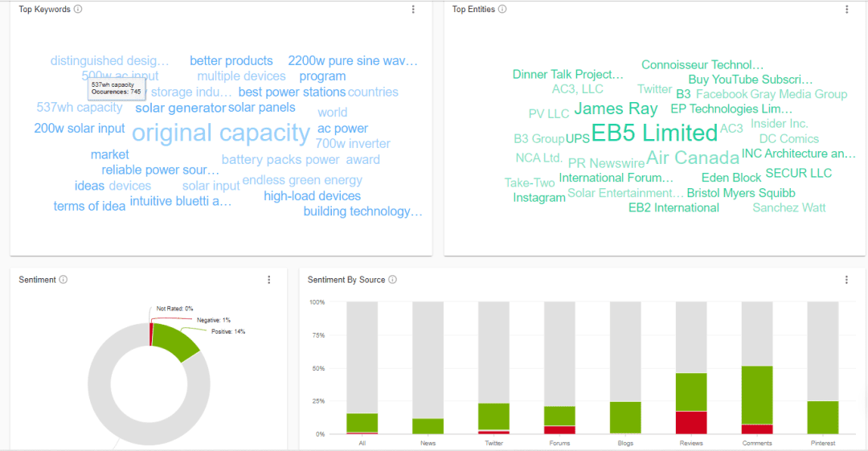Click the green segment of Comments bar
The width and height of the screenshot is (868, 451).
pos(757,395)
